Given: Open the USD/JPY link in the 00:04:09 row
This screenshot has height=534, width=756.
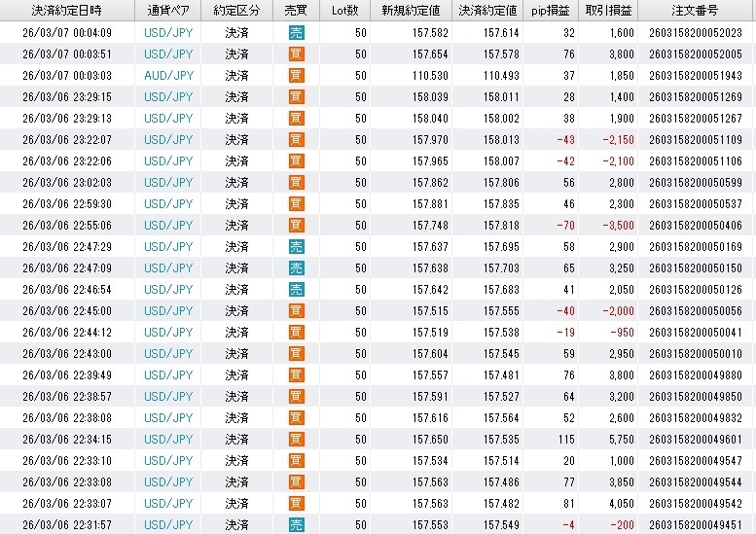Looking at the screenshot, I should pos(168,32).
